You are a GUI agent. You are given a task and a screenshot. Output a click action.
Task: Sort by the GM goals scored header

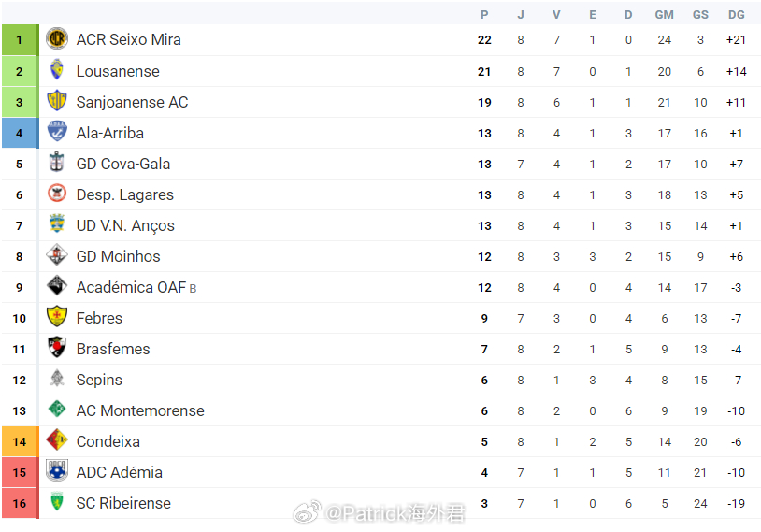(664, 14)
